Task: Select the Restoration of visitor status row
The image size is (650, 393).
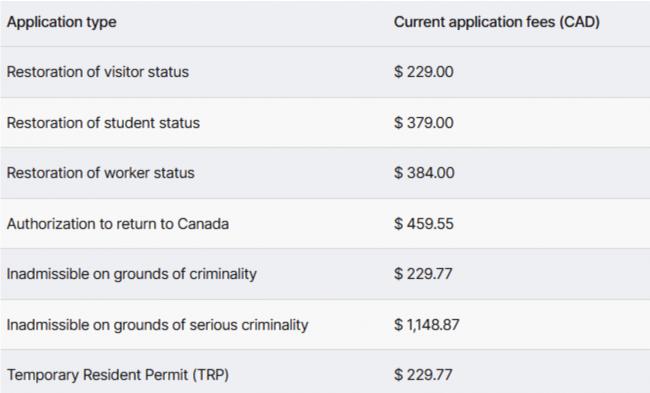Action: 325,72
